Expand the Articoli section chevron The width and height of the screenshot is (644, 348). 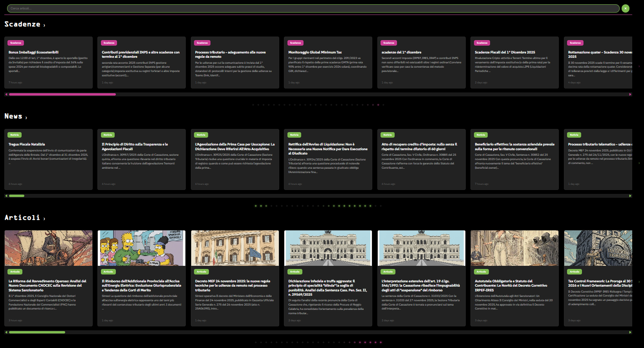tap(44, 219)
